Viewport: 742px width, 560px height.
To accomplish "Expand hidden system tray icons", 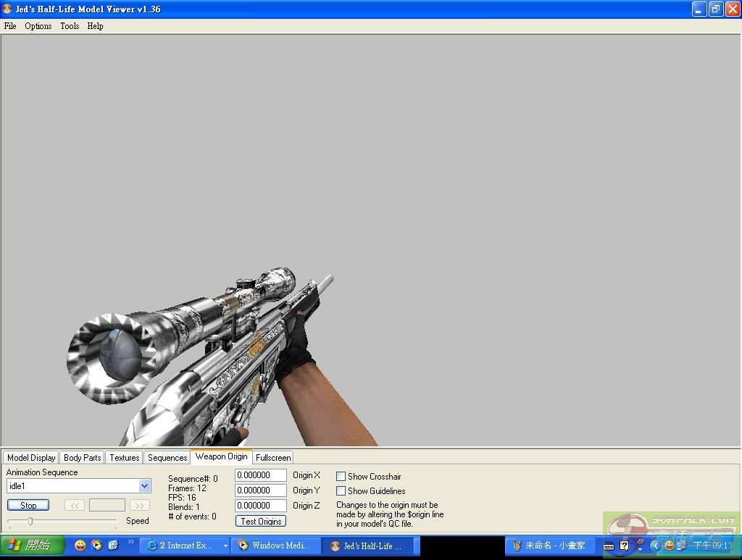I will (x=655, y=546).
